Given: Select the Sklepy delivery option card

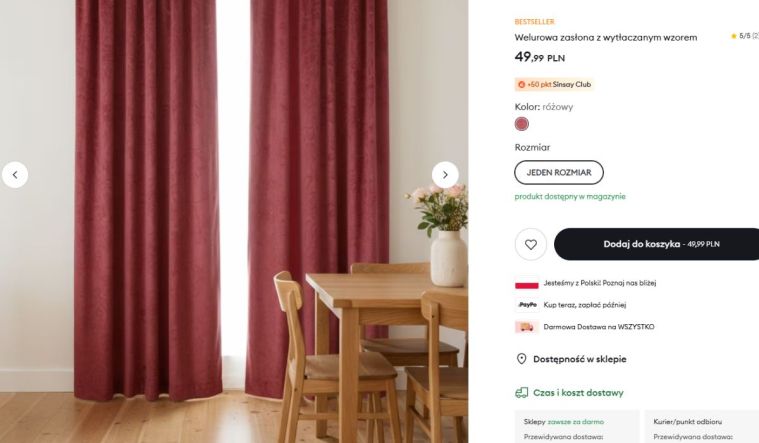Looking at the screenshot, I should (x=577, y=427).
